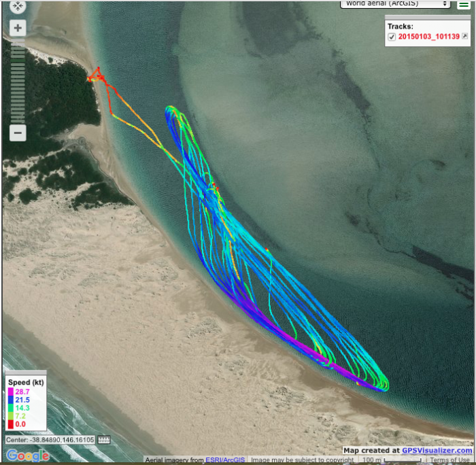Click the red track name 20150103_101139

pyautogui.click(x=428, y=37)
